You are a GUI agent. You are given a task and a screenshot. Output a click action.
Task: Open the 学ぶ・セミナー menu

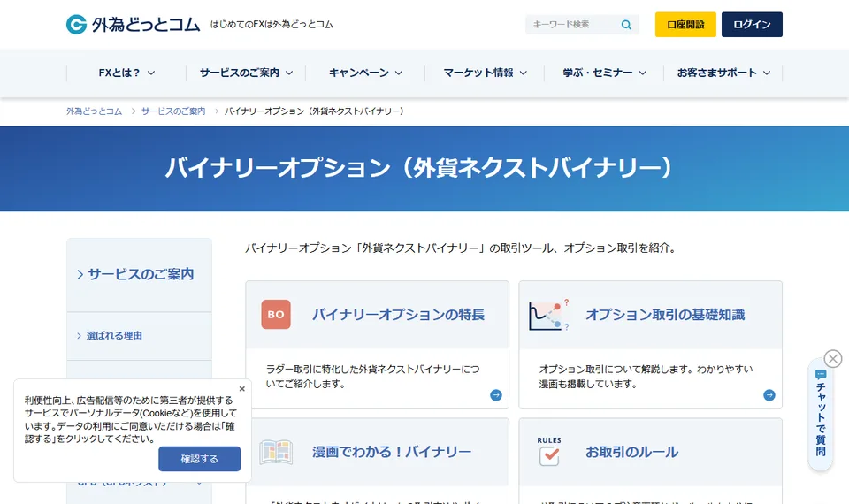pyautogui.click(x=604, y=73)
